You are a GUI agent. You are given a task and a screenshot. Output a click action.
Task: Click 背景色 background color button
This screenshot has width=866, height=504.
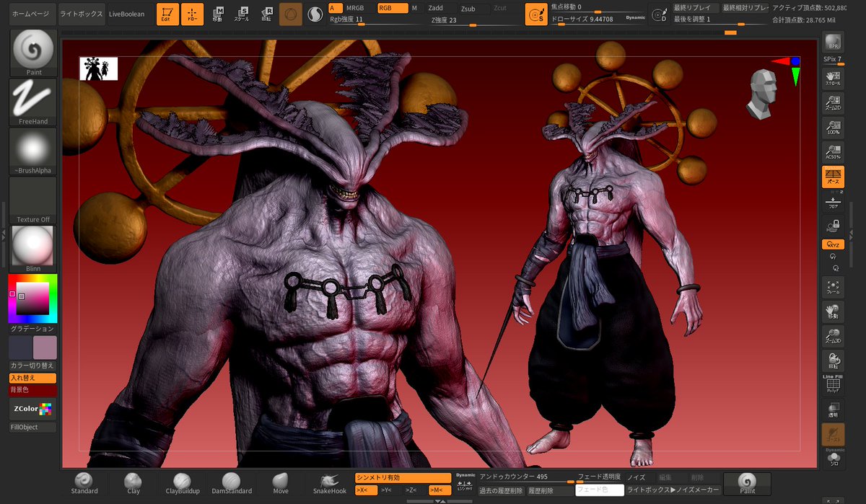point(32,390)
